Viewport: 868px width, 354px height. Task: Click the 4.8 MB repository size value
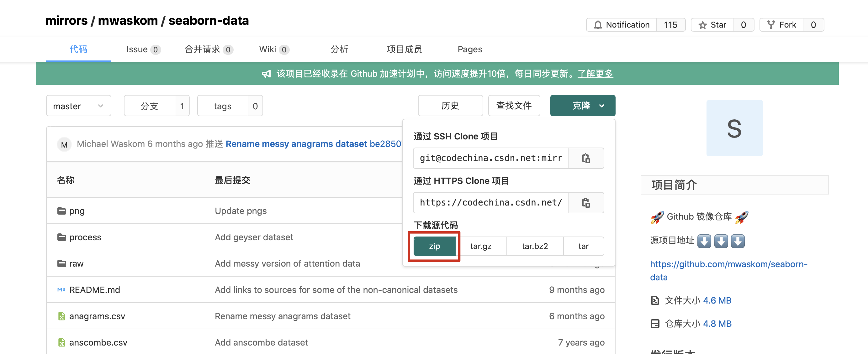click(717, 324)
